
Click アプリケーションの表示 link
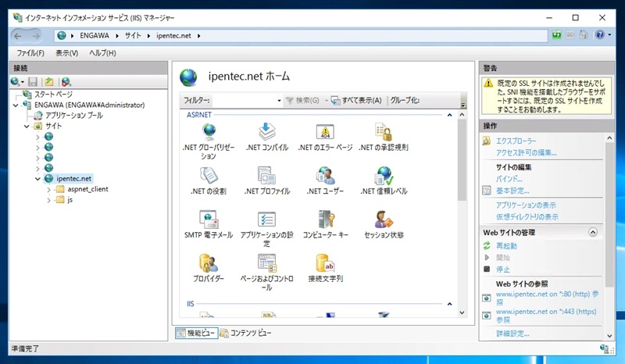(526, 205)
